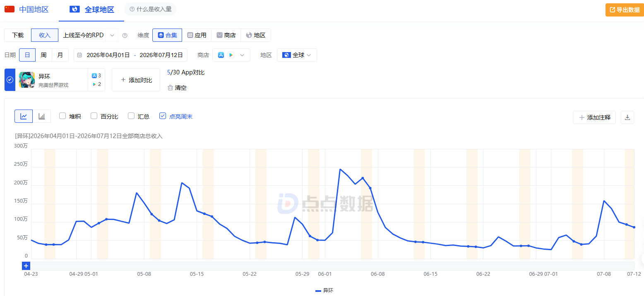Select the 应用 dimension option
The image size is (644, 296).
[x=197, y=35]
